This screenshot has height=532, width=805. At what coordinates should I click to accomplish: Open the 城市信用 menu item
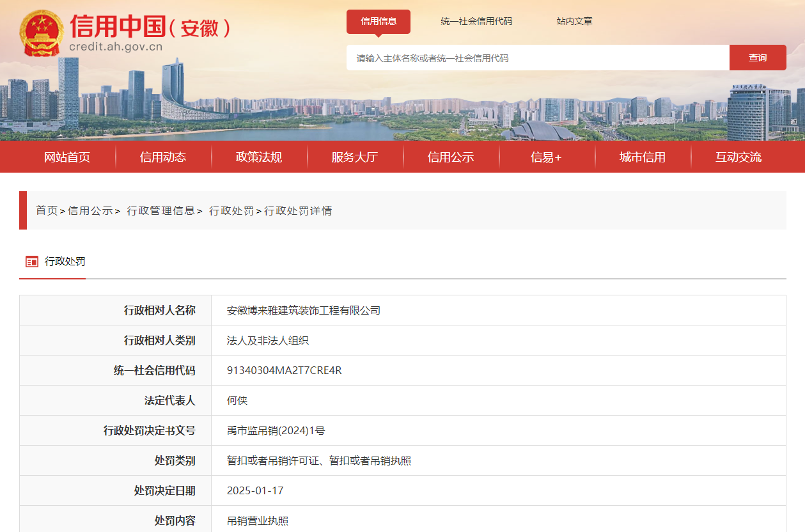[643, 157]
